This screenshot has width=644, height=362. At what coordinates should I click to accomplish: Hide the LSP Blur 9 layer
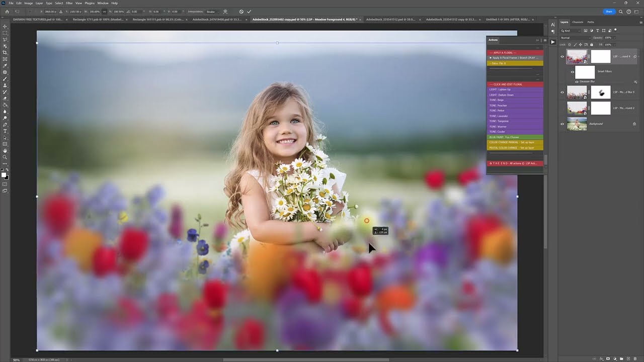point(562,93)
